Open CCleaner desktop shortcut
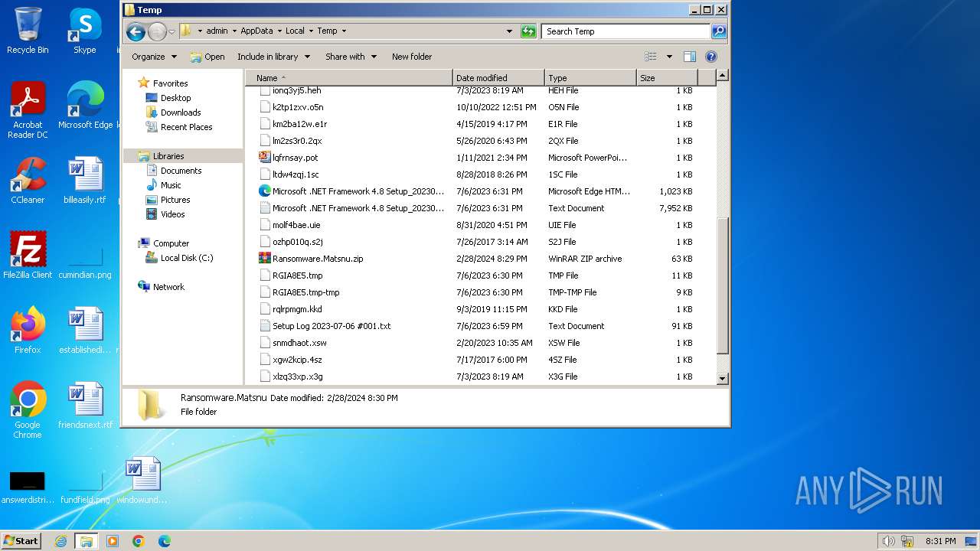980x551 pixels. 28,181
